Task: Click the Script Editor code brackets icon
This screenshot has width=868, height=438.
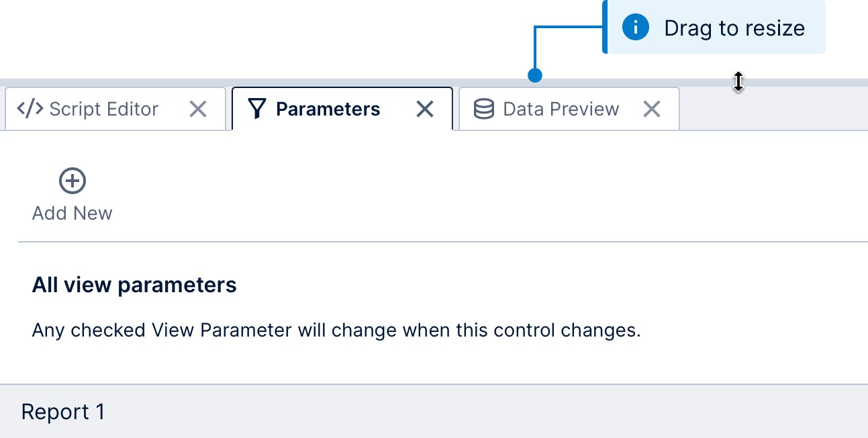Action: tap(30, 109)
